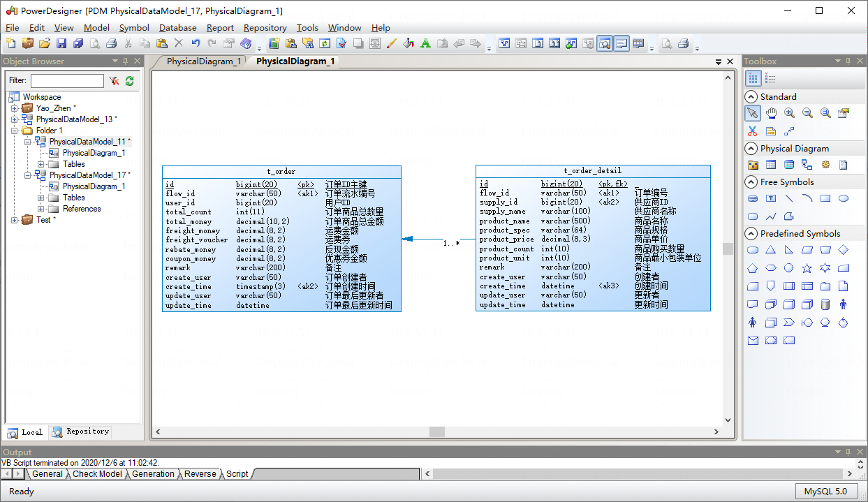Click the Save icon on the toolbar
868x502 pixels.
61,43
